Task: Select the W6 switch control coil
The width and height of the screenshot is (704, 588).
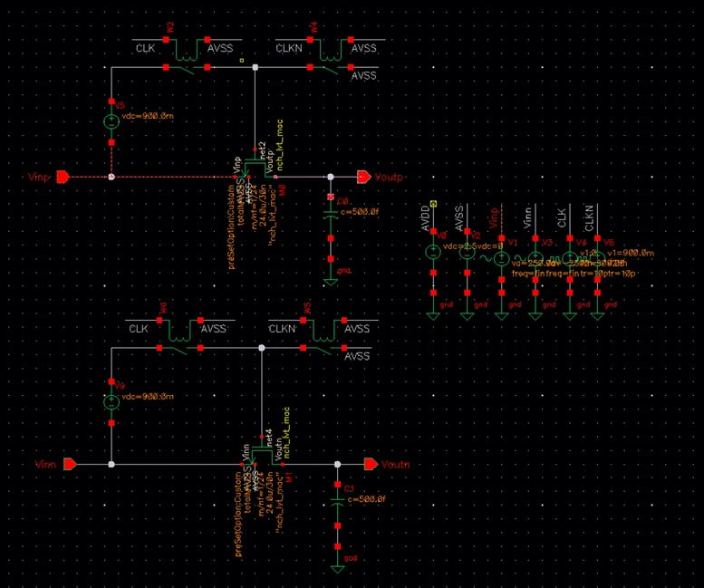Action: 179,331
